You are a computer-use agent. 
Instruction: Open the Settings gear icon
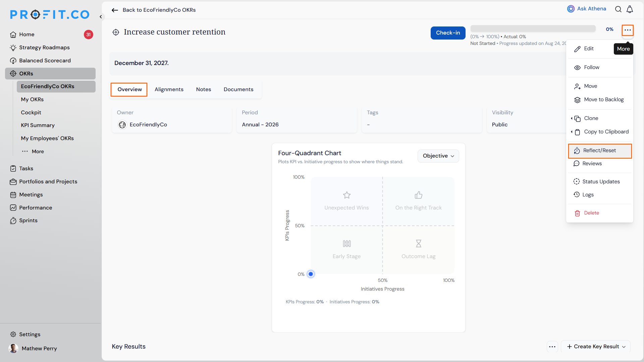(x=13, y=335)
